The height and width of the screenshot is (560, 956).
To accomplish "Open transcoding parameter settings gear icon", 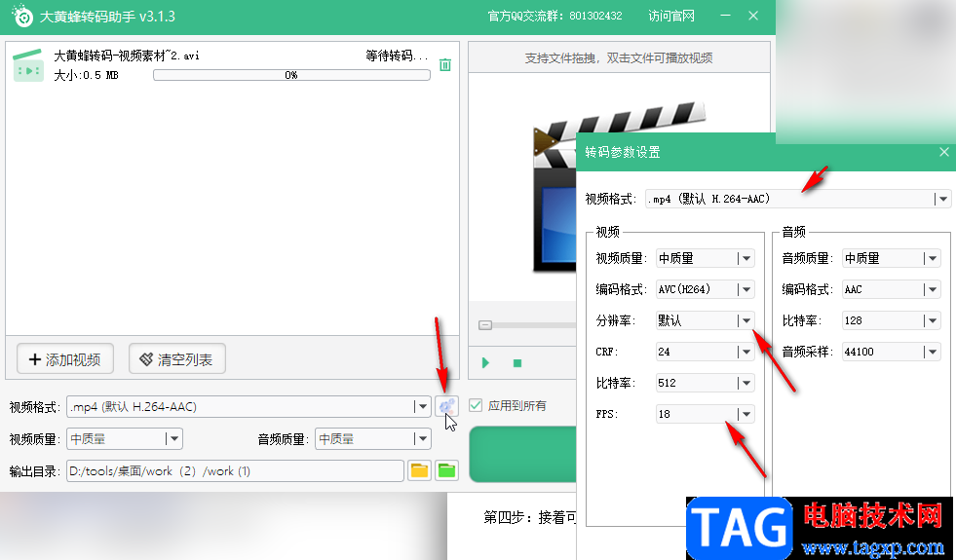I will [447, 405].
